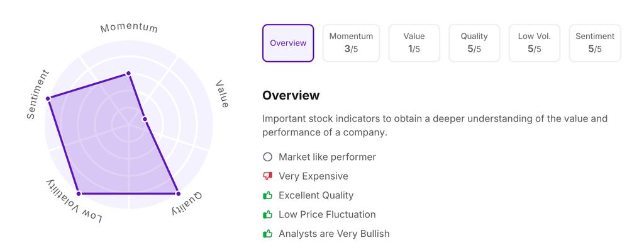Click the Momentum axis label above the chart
The height and width of the screenshot is (252, 644).
pyautogui.click(x=129, y=28)
